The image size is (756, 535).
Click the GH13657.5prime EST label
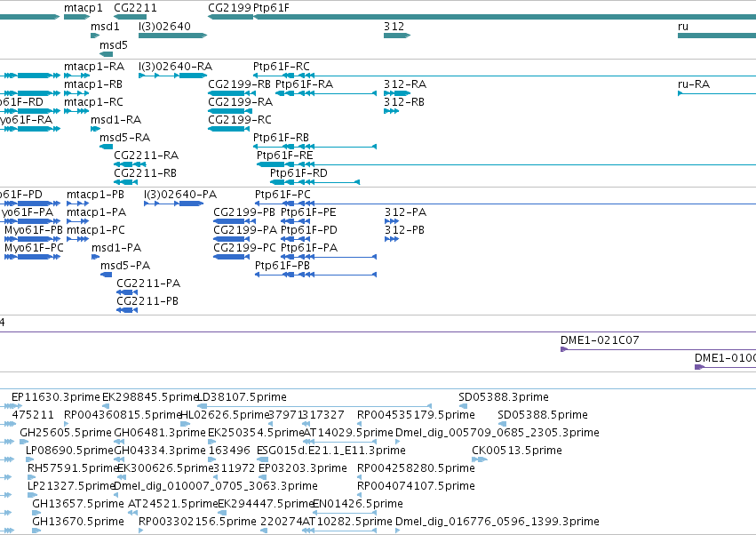[x=78, y=504]
